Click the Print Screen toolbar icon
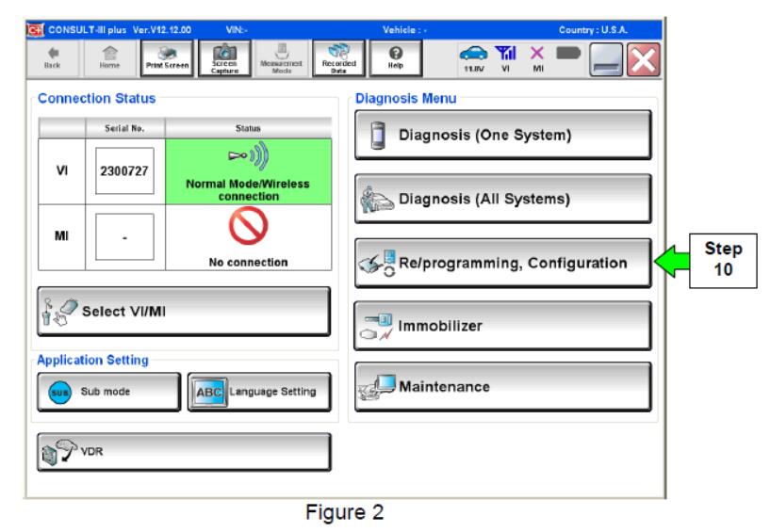 click(167, 58)
